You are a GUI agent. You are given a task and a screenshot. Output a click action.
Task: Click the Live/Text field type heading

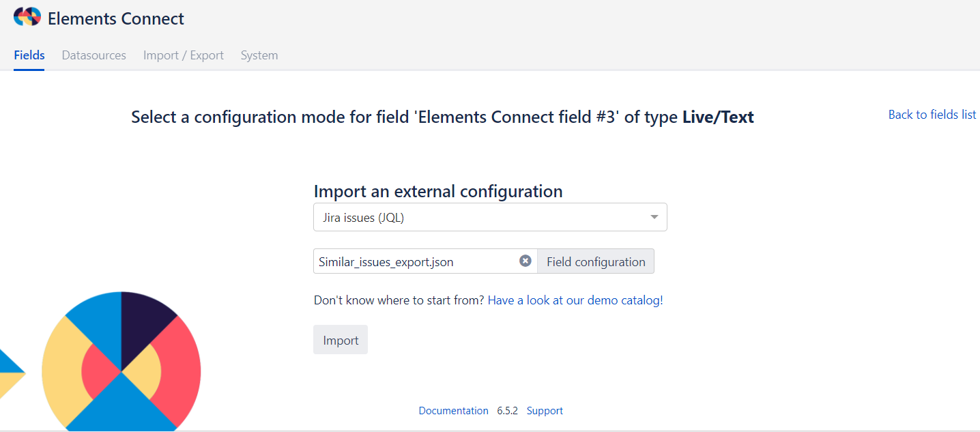click(x=718, y=117)
